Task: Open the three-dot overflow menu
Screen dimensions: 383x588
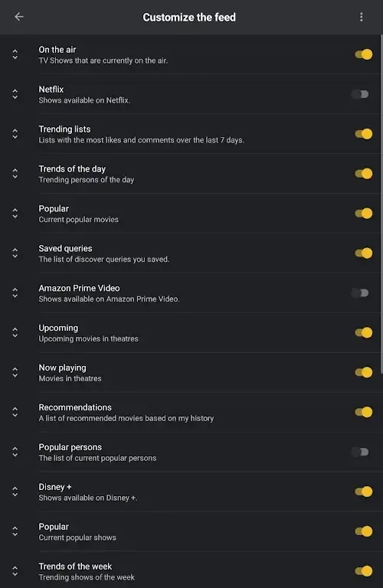Action: [x=362, y=17]
